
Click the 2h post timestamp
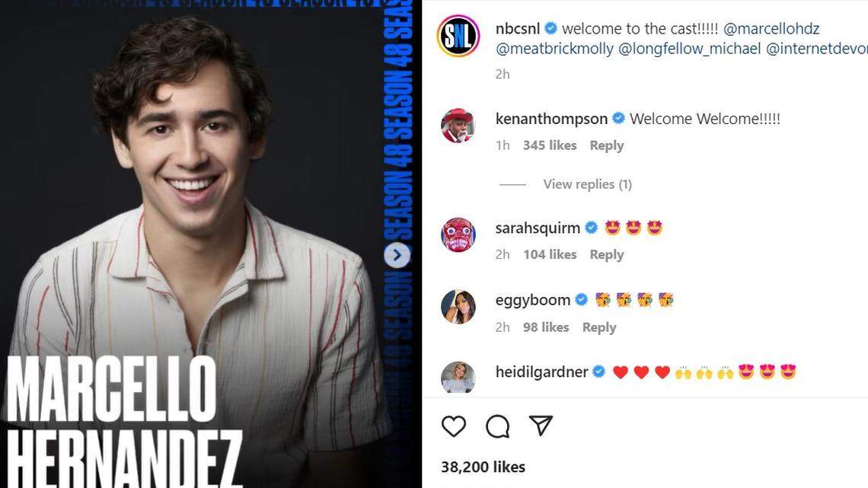503,74
